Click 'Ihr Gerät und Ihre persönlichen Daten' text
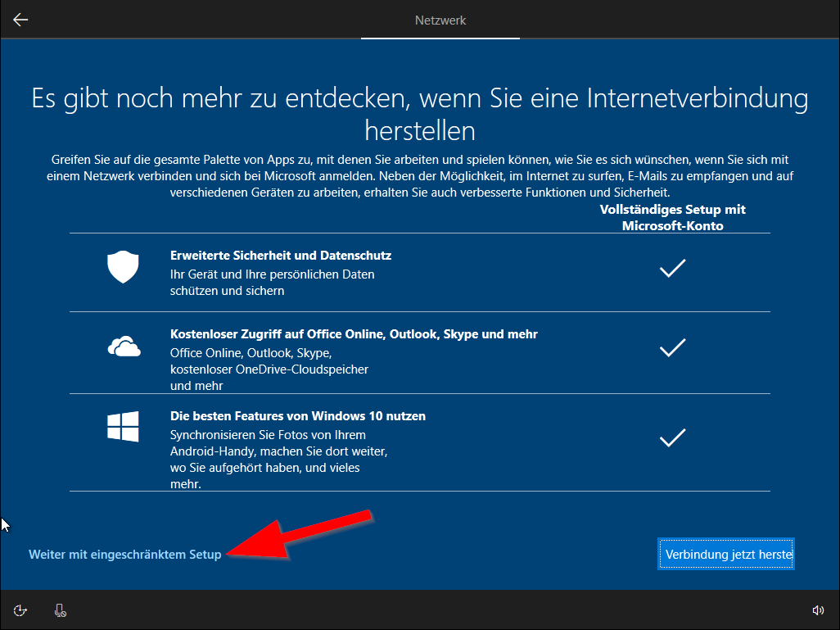 (272, 274)
